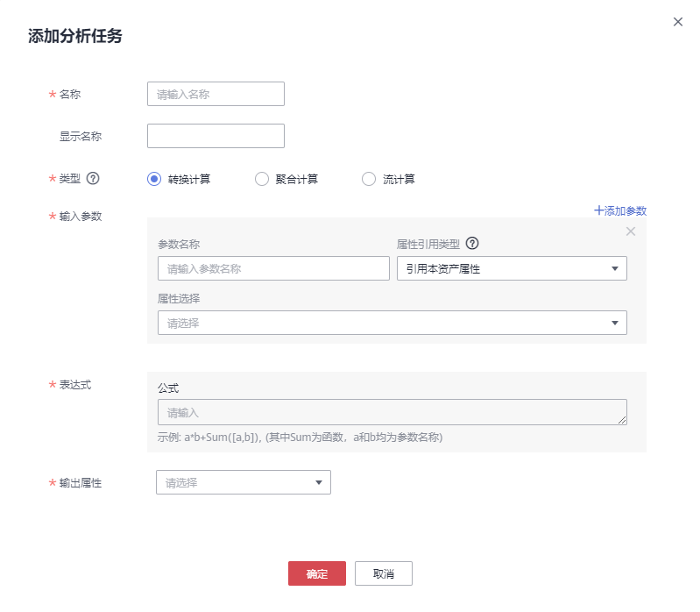Click the 表达式 field label
The image size is (700, 612).
[x=75, y=385]
